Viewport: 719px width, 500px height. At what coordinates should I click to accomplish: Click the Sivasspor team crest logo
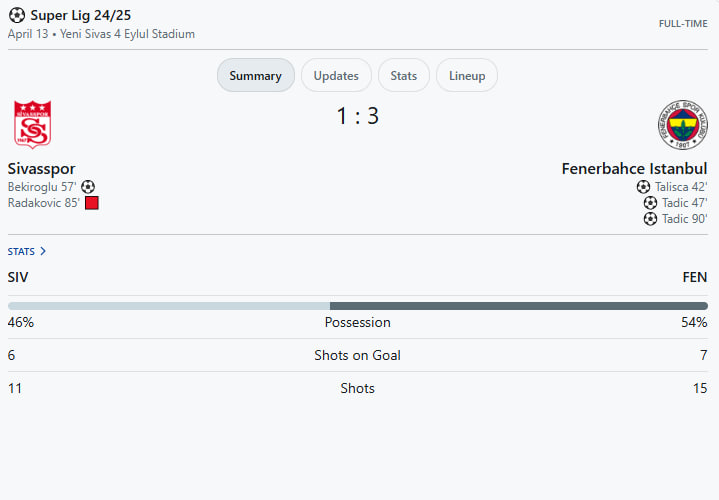[x=32, y=125]
